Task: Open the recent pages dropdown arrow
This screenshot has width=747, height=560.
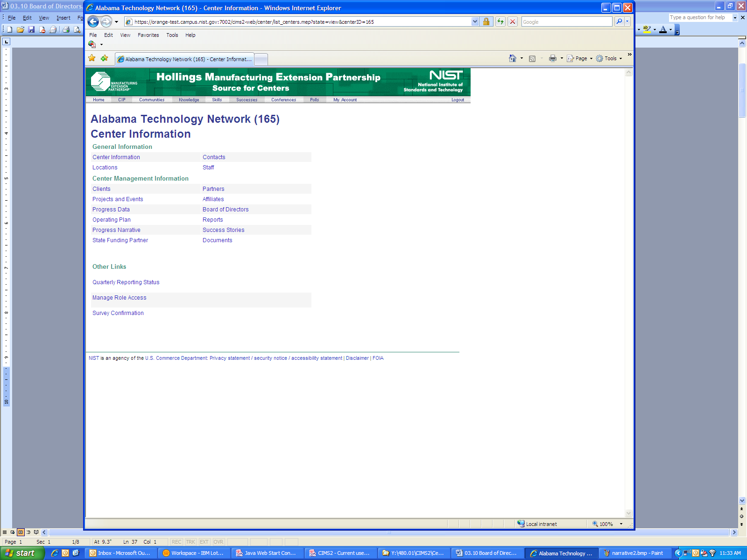Action: [117, 22]
